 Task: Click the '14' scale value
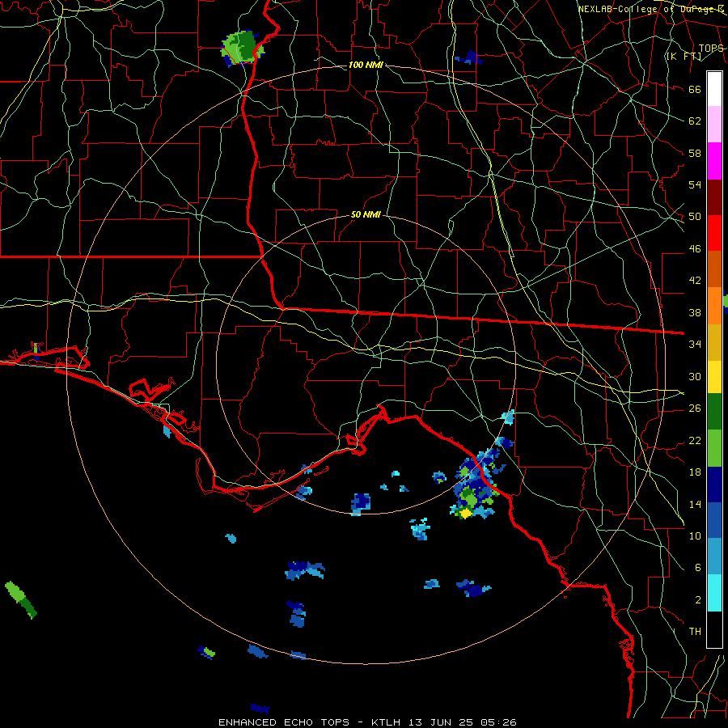tap(695, 504)
